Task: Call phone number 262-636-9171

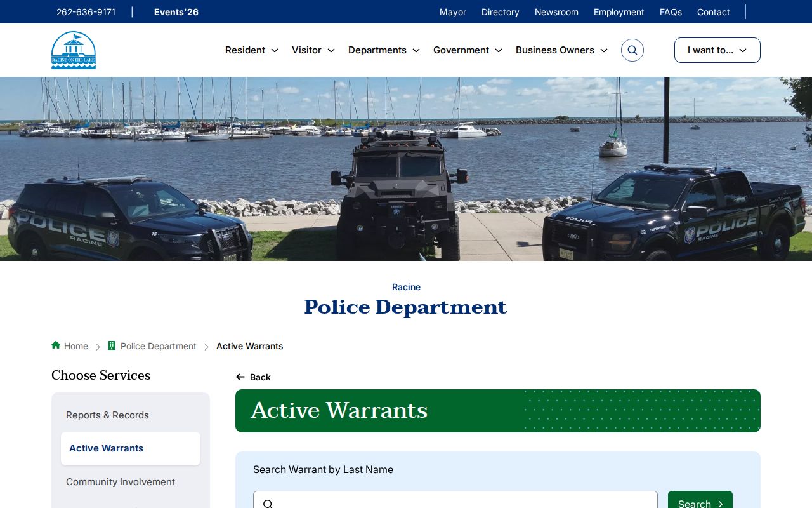Action: pyautogui.click(x=86, y=12)
